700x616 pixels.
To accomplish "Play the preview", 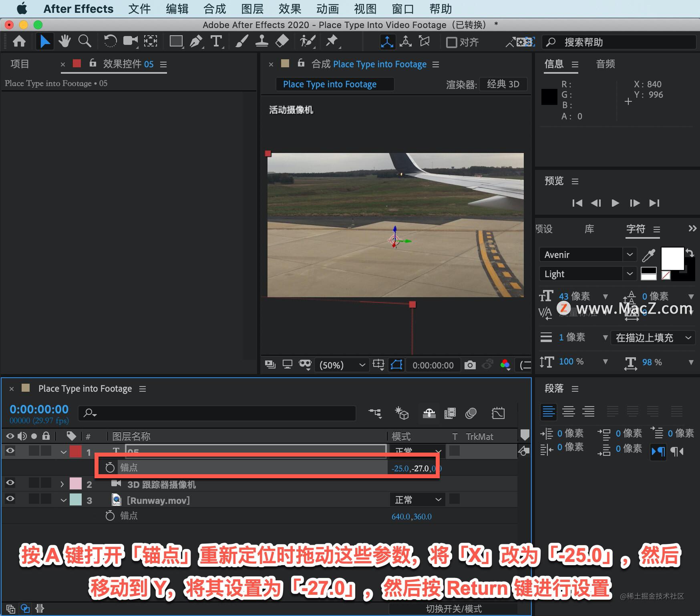I will point(615,203).
